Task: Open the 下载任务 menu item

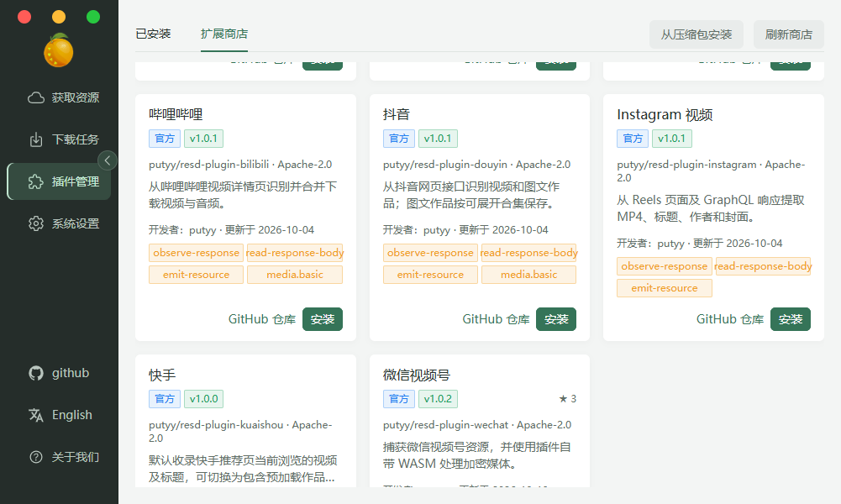Action: [x=59, y=139]
